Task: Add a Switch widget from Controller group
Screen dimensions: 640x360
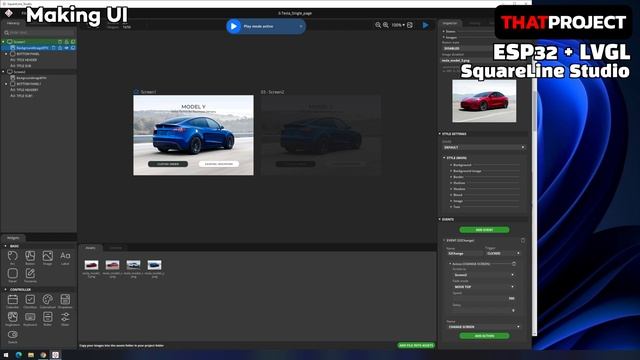Action: 13,336
